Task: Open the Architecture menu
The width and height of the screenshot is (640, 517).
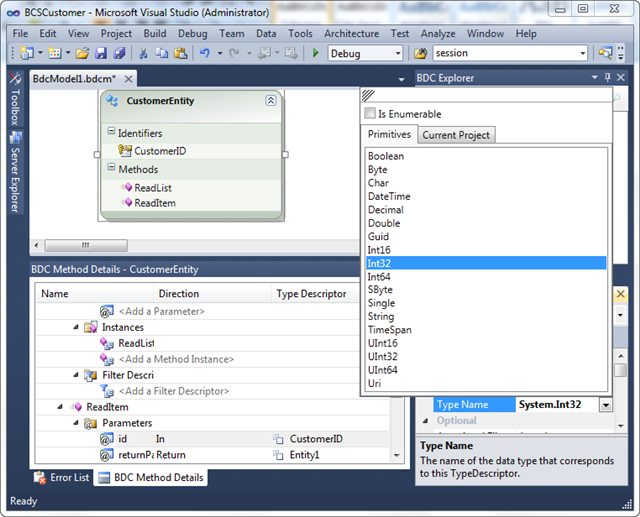Action: coord(351,33)
